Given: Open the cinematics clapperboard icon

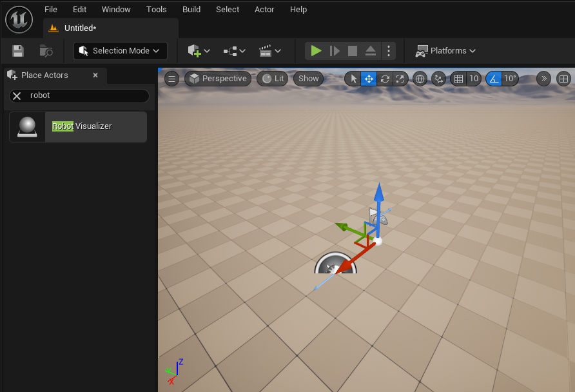Looking at the screenshot, I should [x=265, y=50].
